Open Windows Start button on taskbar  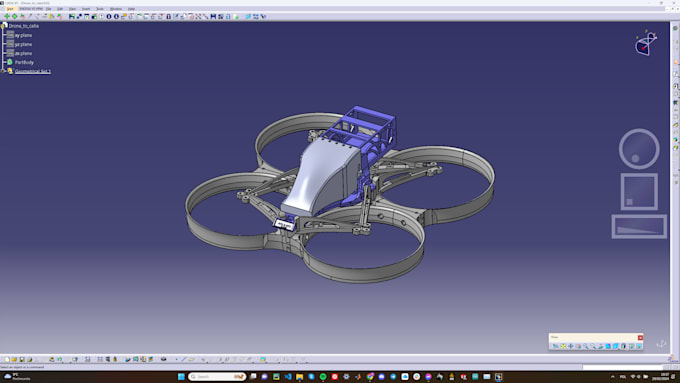point(181,376)
